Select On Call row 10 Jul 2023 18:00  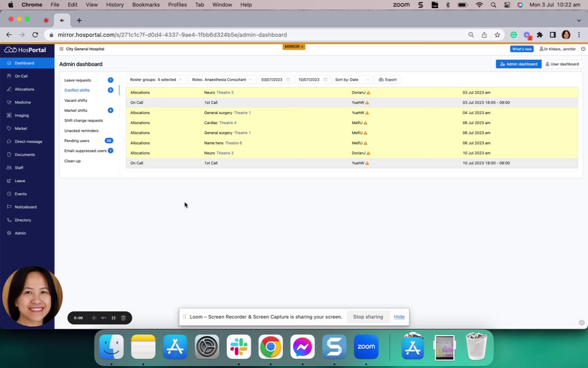click(x=352, y=163)
